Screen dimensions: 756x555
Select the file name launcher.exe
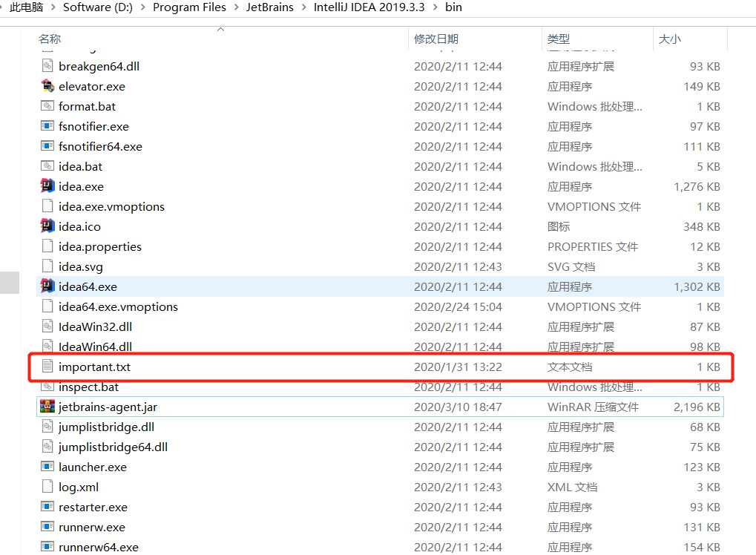(x=93, y=467)
